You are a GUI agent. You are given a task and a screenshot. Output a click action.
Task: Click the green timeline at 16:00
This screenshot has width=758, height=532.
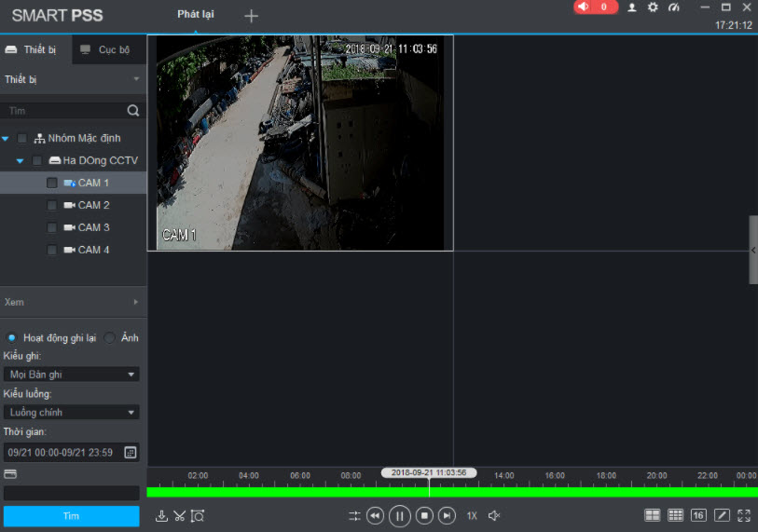coord(555,492)
